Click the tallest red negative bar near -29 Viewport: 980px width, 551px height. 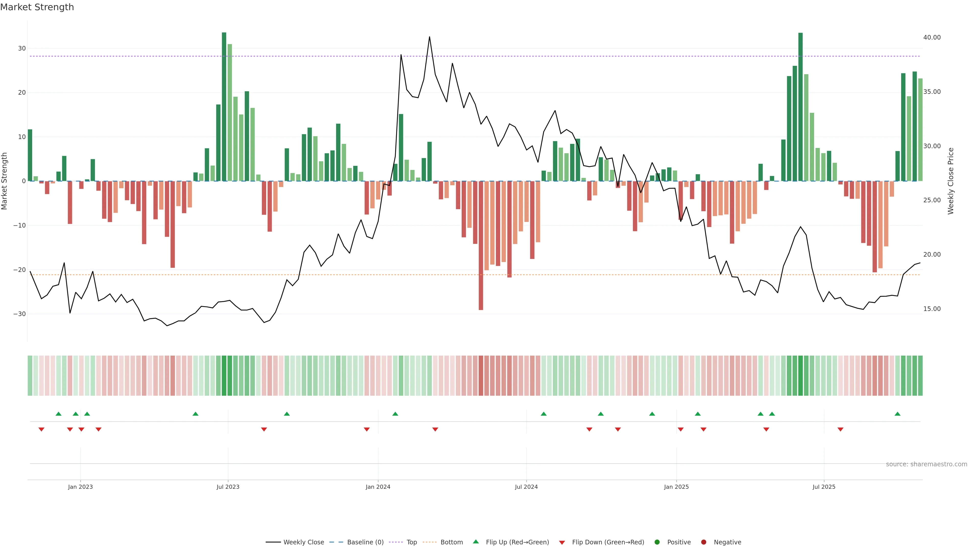click(x=481, y=245)
